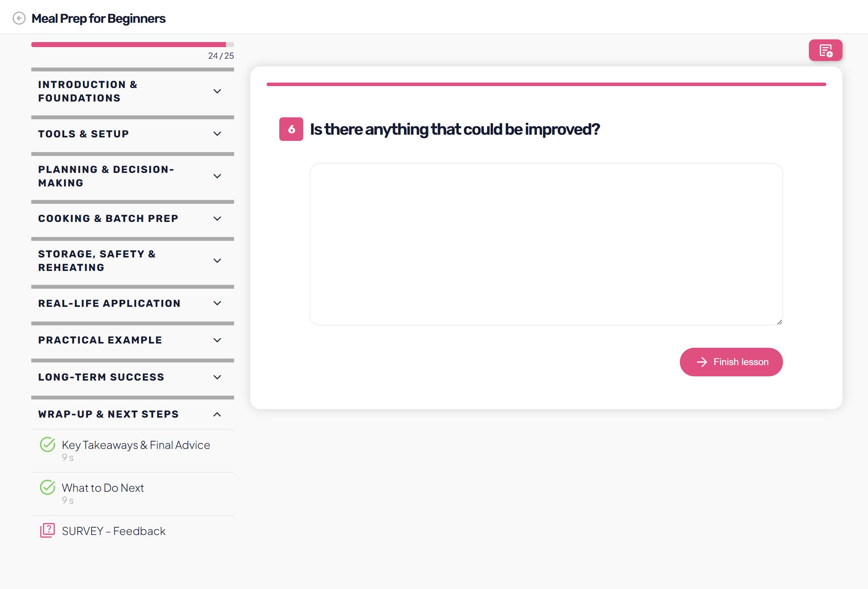The image size is (868, 589).
Task: Click the question number 6 badge
Action: click(291, 129)
